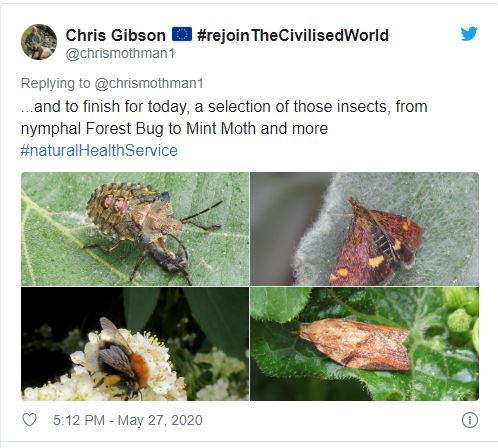
Task: Open the tan moth on leaf photo
Action: 365,344
